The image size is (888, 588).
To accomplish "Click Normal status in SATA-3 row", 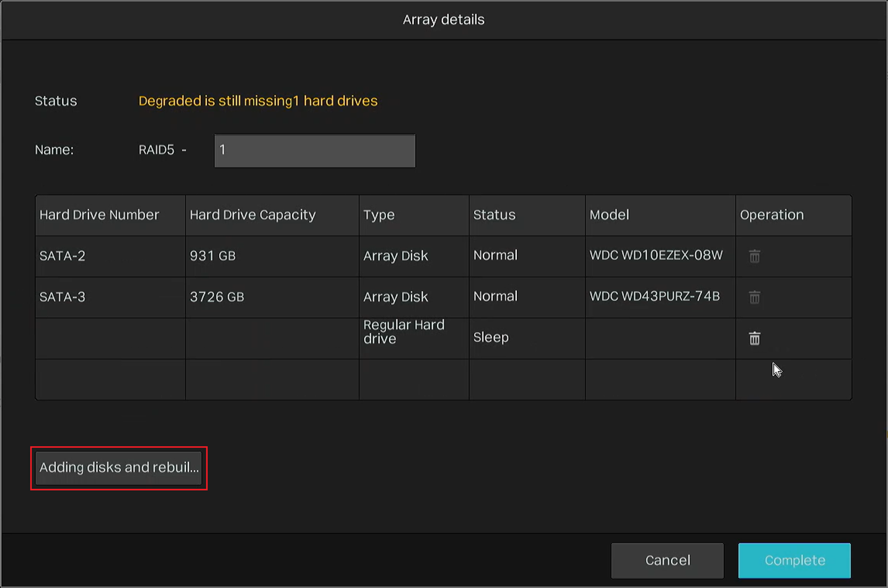I will pyautogui.click(x=527, y=297).
